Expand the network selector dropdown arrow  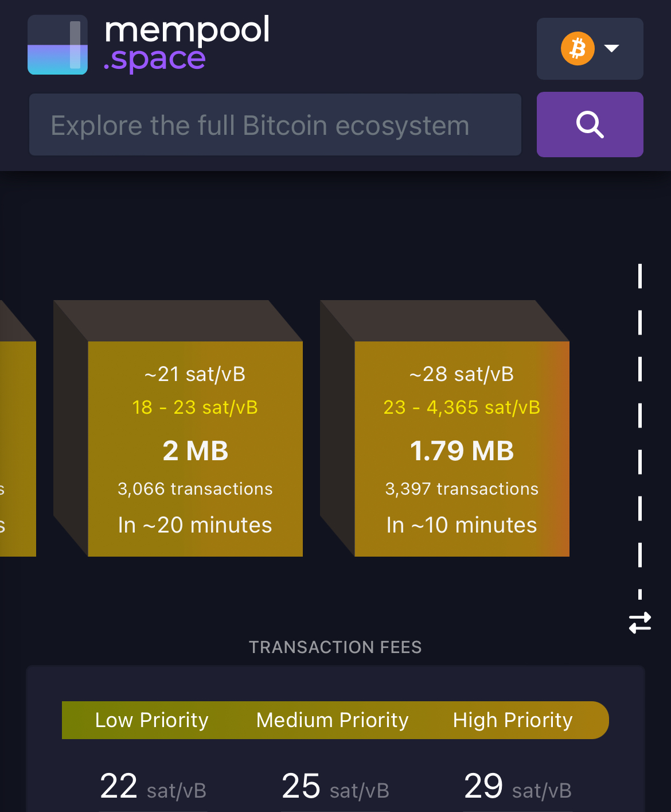(x=612, y=48)
